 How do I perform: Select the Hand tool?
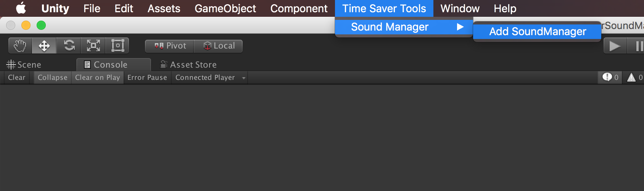20,46
